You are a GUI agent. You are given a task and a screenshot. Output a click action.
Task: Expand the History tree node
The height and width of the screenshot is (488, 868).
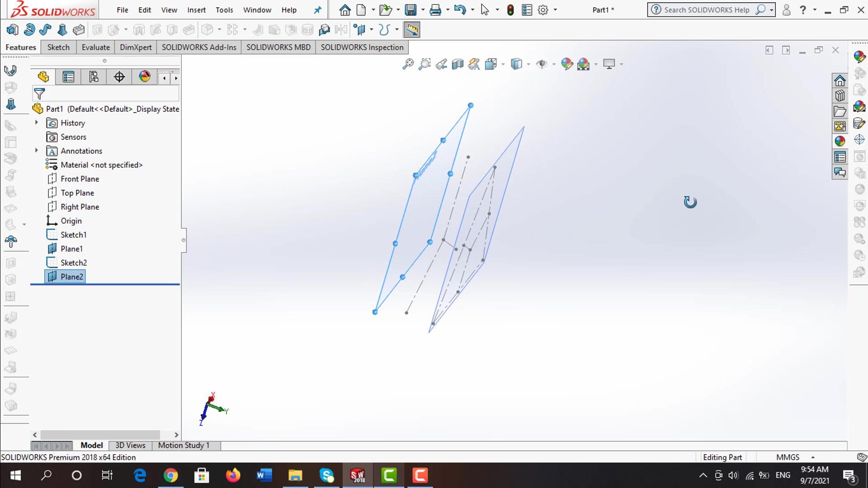tap(37, 122)
